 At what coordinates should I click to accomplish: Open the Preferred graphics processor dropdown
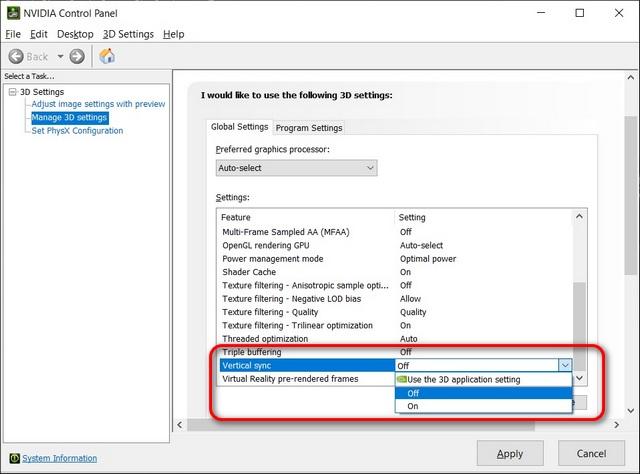coord(296,168)
